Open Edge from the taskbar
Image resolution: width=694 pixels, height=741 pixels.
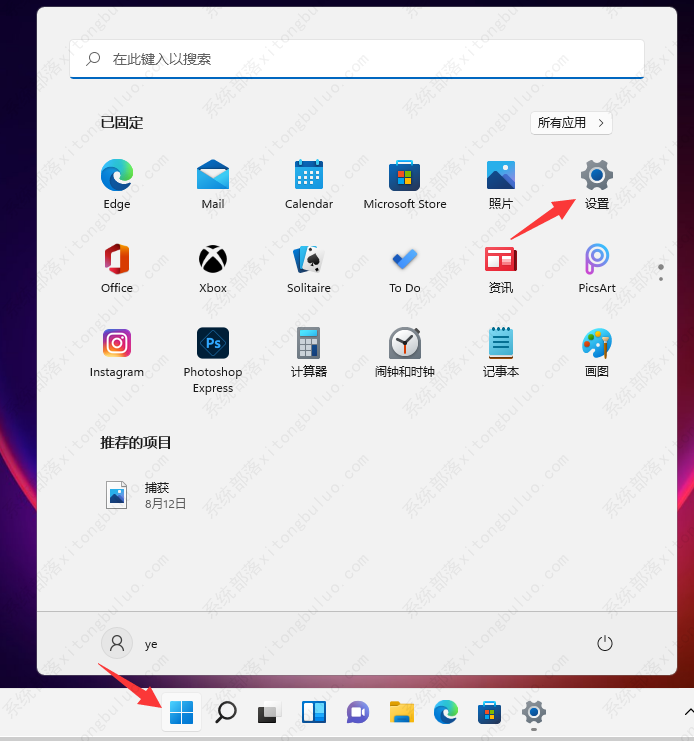(x=446, y=712)
